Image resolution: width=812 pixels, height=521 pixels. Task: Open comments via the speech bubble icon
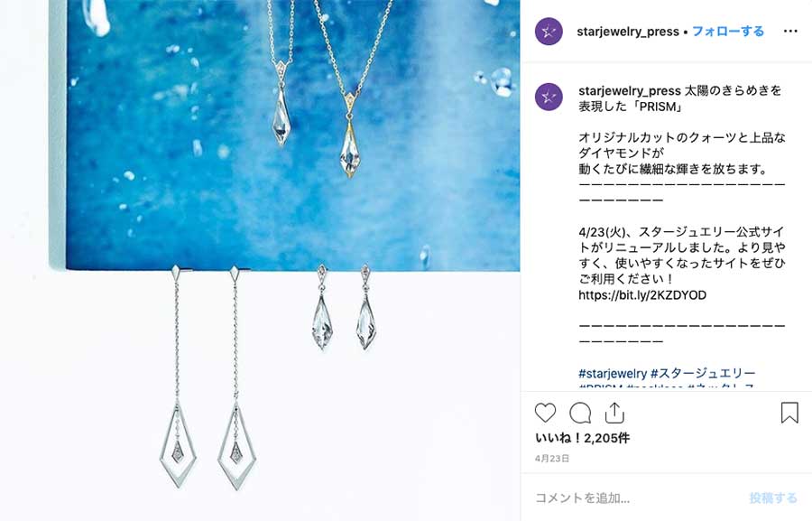[x=580, y=414]
